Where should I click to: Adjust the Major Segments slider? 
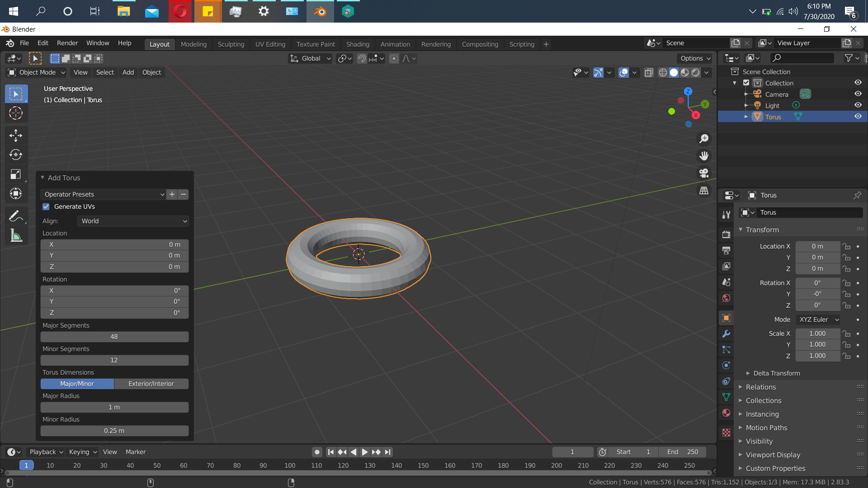(114, 337)
